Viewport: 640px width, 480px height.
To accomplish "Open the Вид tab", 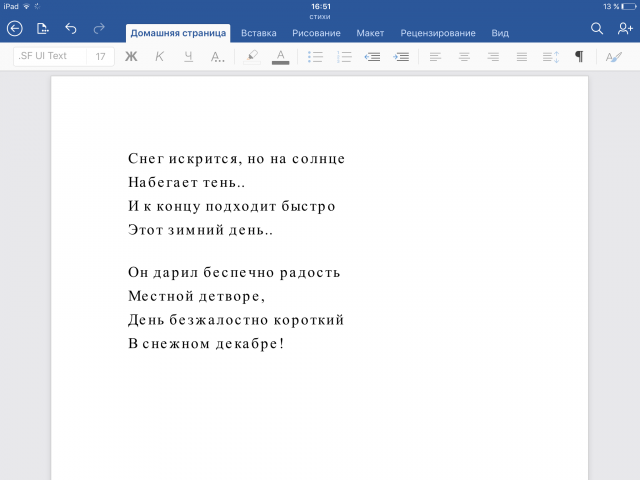I will (500, 33).
